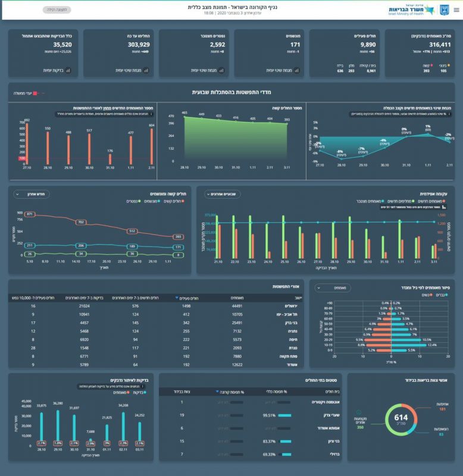
Task: Click the Shaare Zedek 99.51% occupancy bar
Action: point(284,415)
